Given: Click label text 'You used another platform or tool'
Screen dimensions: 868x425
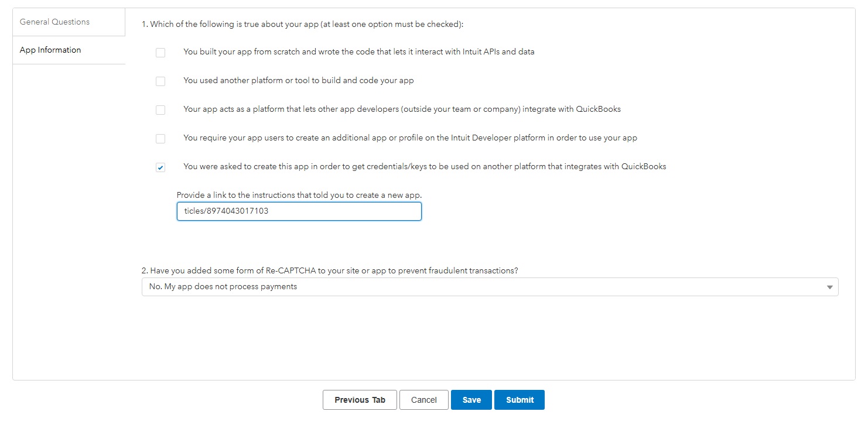Looking at the screenshot, I should (298, 80).
